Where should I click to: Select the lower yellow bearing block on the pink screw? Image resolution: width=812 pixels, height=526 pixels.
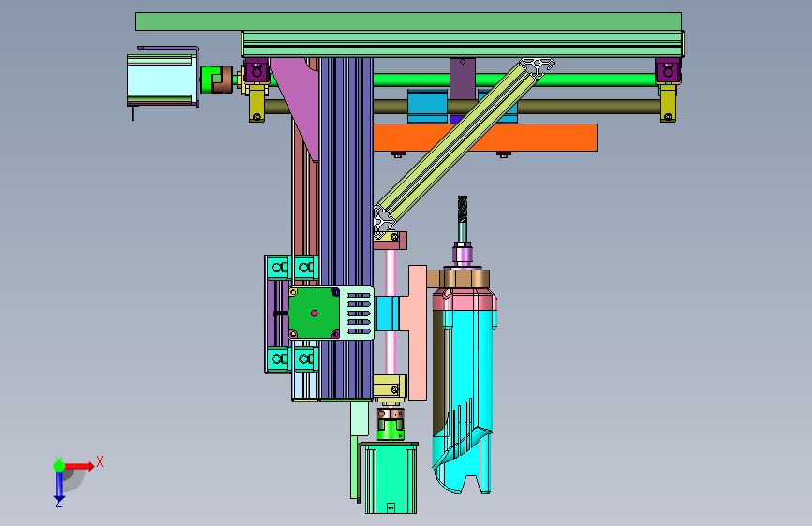click(390, 388)
